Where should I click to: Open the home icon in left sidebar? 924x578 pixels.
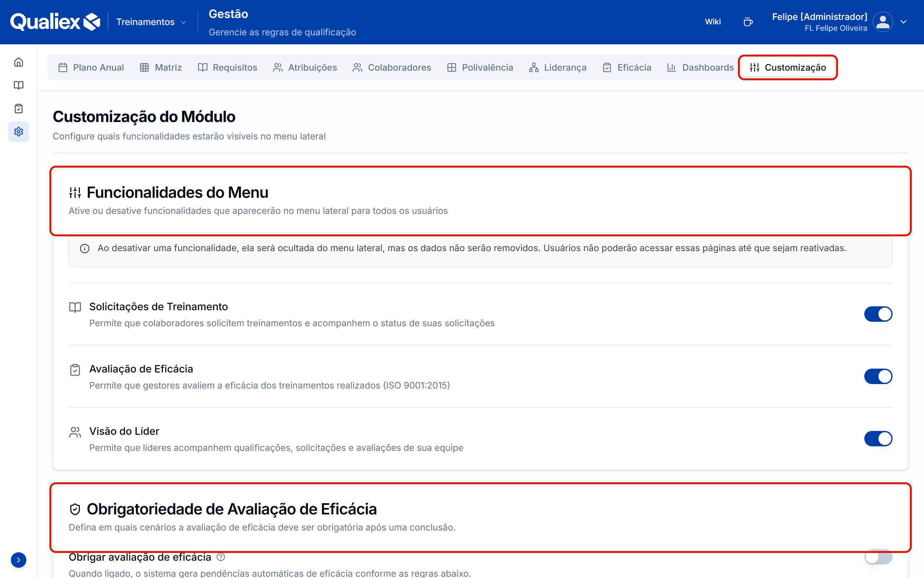[x=18, y=62]
